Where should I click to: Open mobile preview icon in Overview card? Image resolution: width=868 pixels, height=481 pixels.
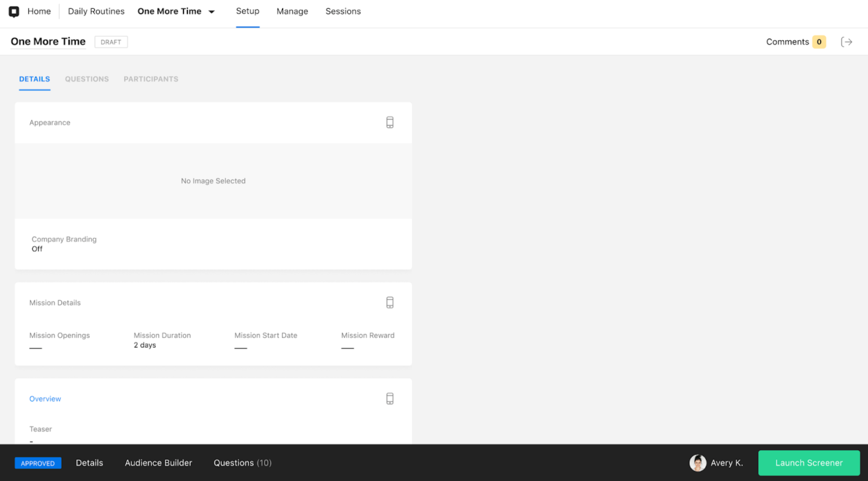click(x=390, y=399)
